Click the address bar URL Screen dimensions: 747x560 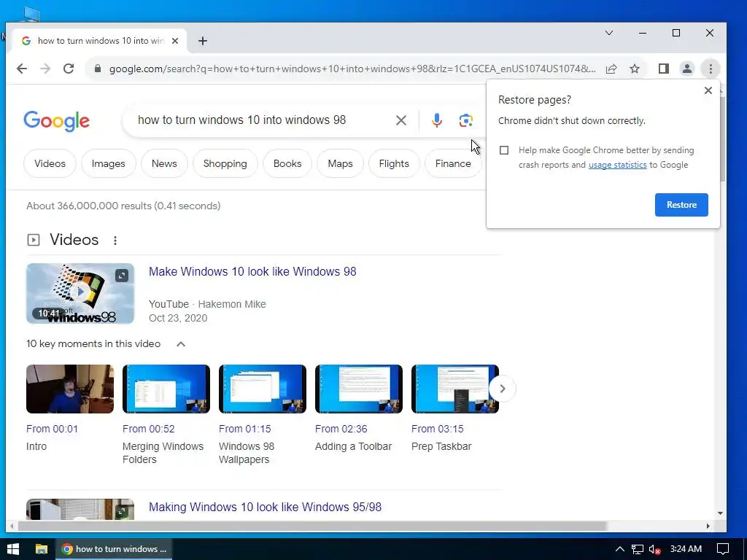352,69
